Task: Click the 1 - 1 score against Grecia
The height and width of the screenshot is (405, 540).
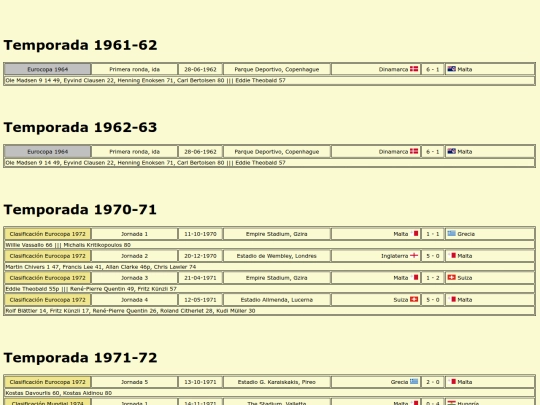Action: coord(433,234)
